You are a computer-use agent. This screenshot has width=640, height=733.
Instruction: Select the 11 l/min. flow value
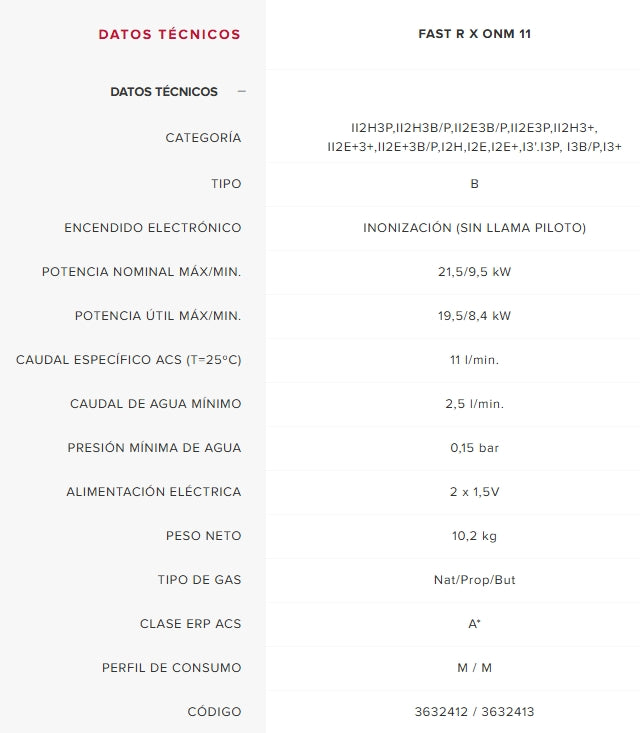click(x=475, y=360)
